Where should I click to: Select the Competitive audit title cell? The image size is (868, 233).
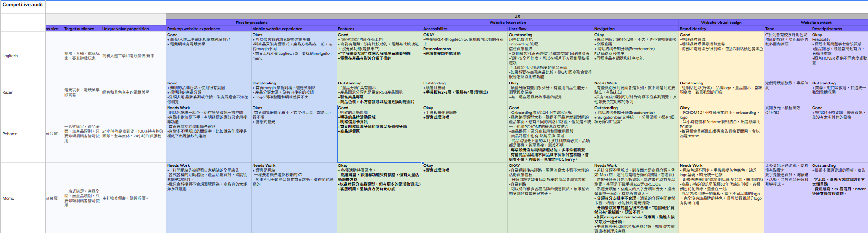tap(23, 5)
